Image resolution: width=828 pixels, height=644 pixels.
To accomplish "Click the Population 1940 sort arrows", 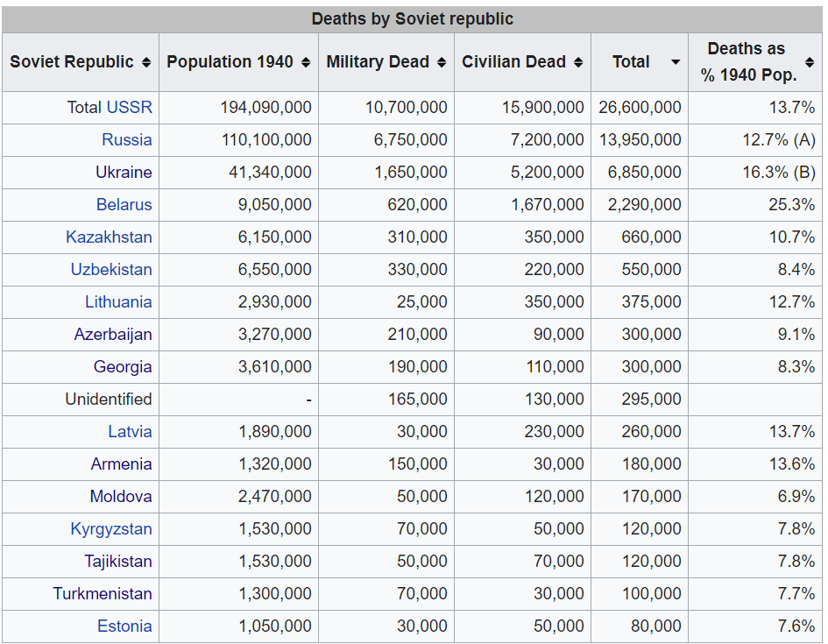I will click(x=305, y=62).
